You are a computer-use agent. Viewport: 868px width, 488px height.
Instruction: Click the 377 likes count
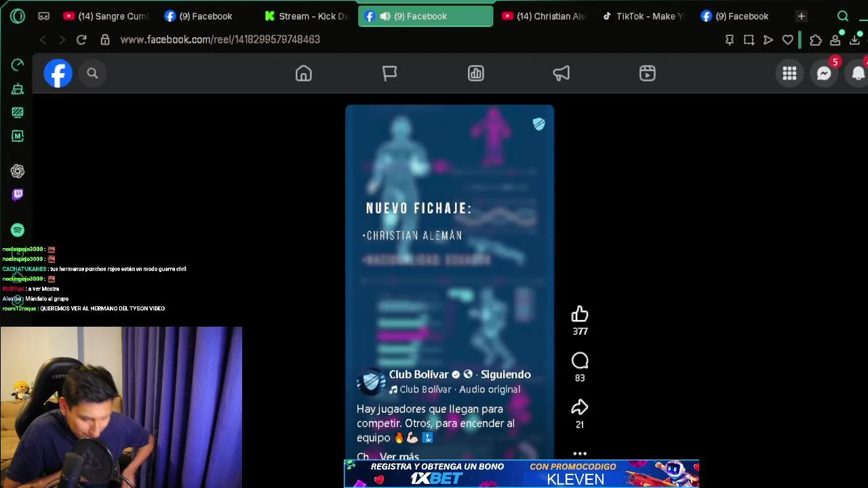click(x=580, y=331)
